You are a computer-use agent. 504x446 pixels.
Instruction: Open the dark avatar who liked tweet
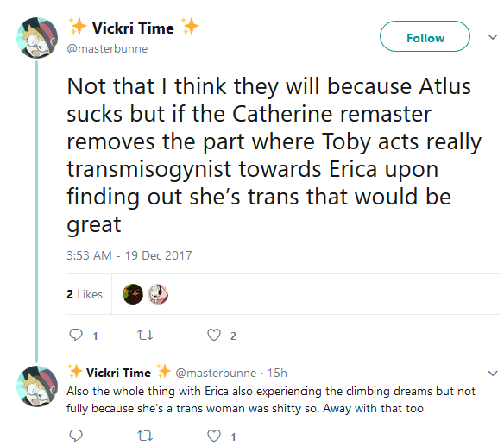point(133,294)
